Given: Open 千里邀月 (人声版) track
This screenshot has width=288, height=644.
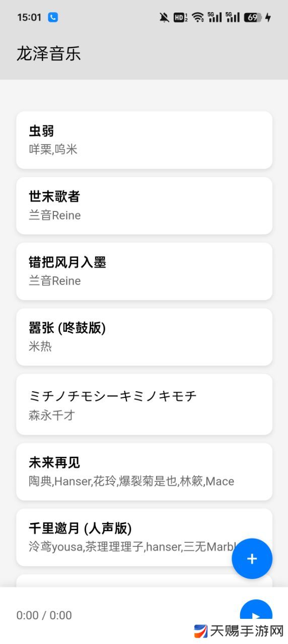Looking at the screenshot, I should [x=145, y=537].
